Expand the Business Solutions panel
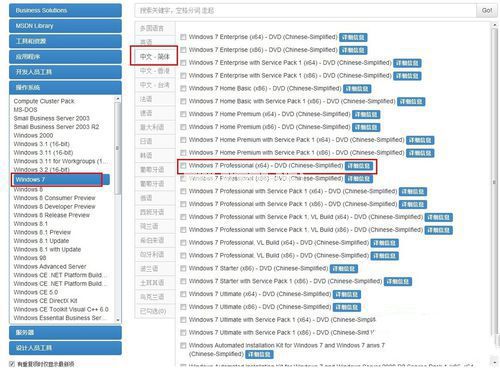Viewport: 500px width, 368px height. tap(65, 10)
